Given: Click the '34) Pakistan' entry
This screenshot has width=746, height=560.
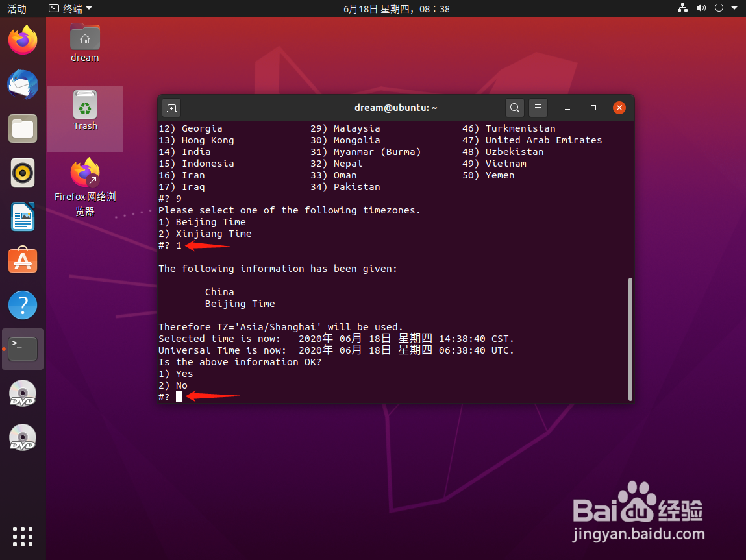Looking at the screenshot, I should (345, 187).
